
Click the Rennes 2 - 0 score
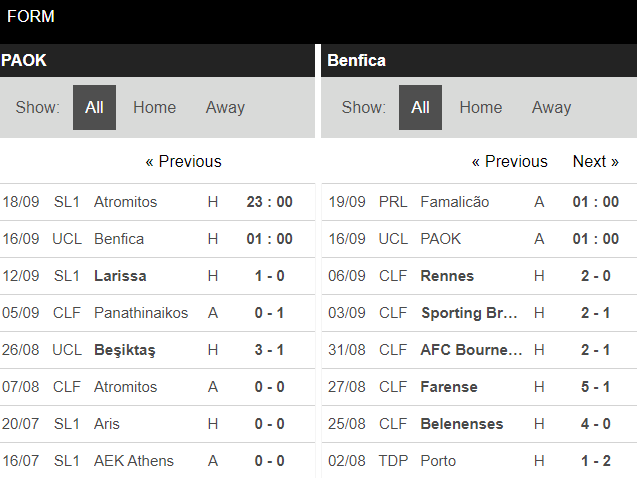click(x=596, y=276)
